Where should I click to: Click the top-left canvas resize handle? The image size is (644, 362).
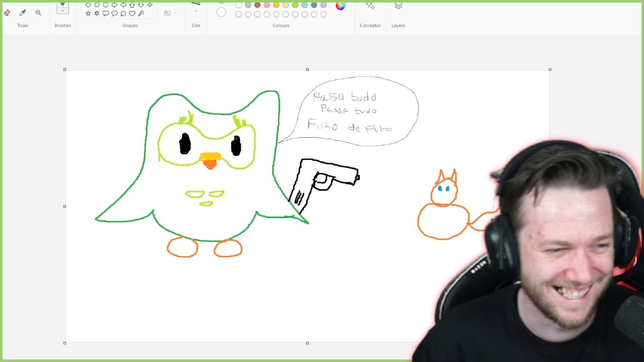pos(65,69)
